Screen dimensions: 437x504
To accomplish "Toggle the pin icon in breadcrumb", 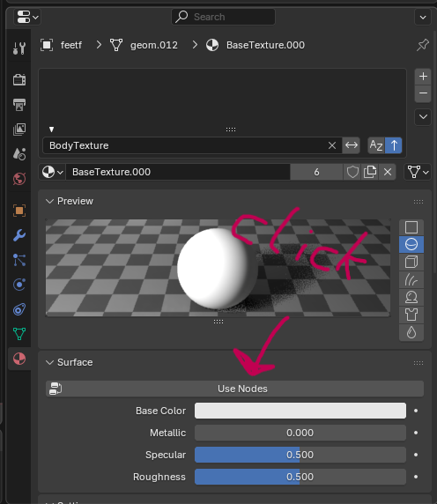I will [x=423, y=45].
